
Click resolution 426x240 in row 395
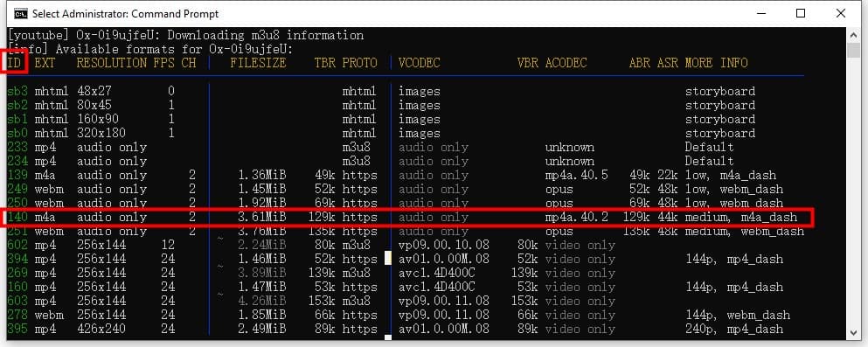click(101, 329)
